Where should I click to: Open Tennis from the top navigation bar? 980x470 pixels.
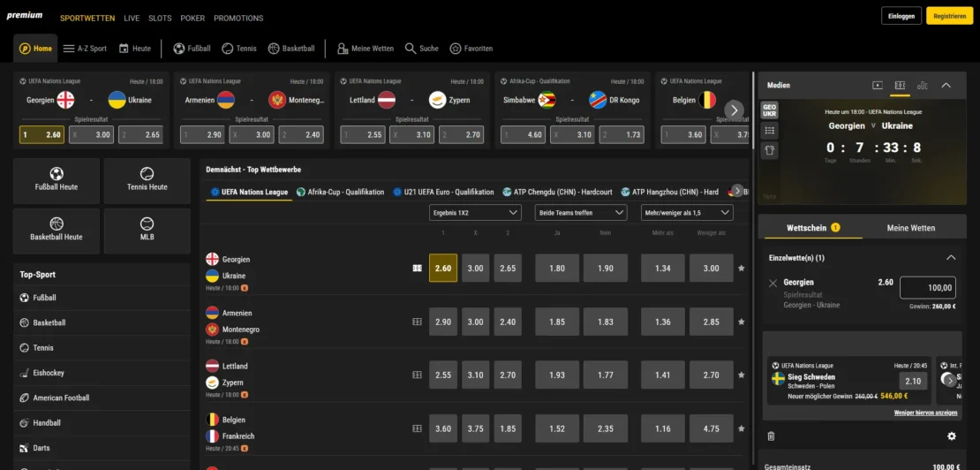click(x=239, y=48)
